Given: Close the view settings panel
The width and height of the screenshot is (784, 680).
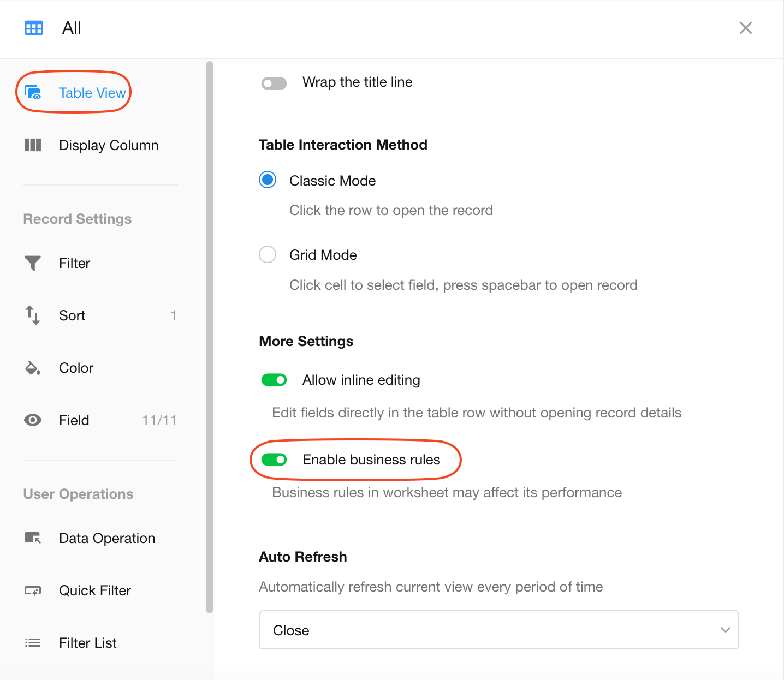Looking at the screenshot, I should 745,28.
